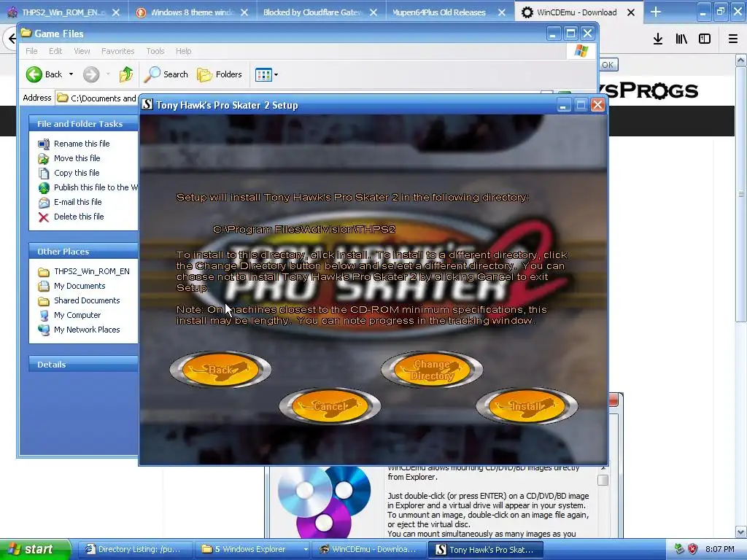Open the Help menu in Game Files

pos(183,51)
